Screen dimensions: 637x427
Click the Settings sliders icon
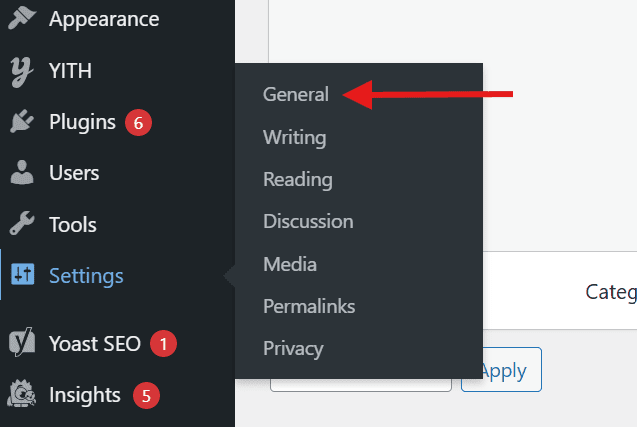[22, 275]
